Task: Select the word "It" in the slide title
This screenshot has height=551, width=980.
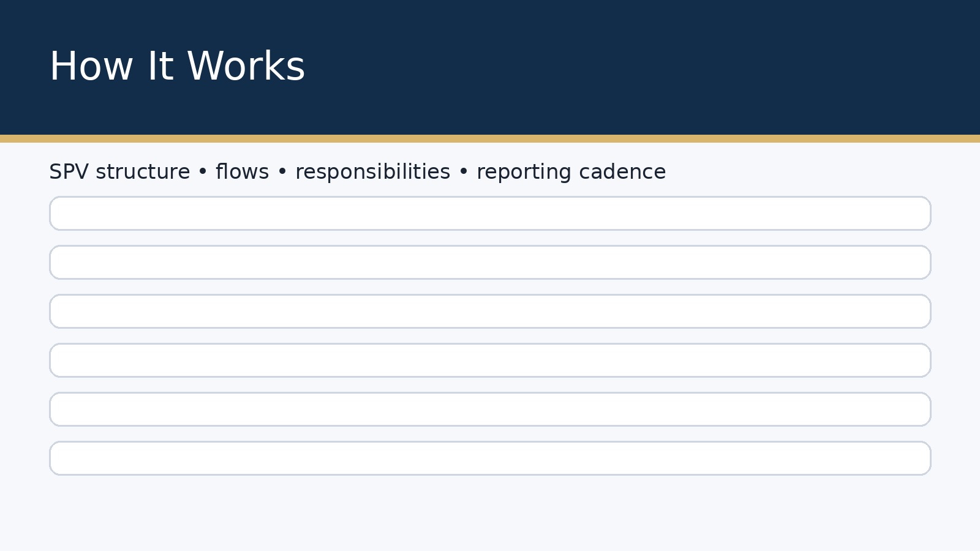Action: pyautogui.click(x=160, y=67)
